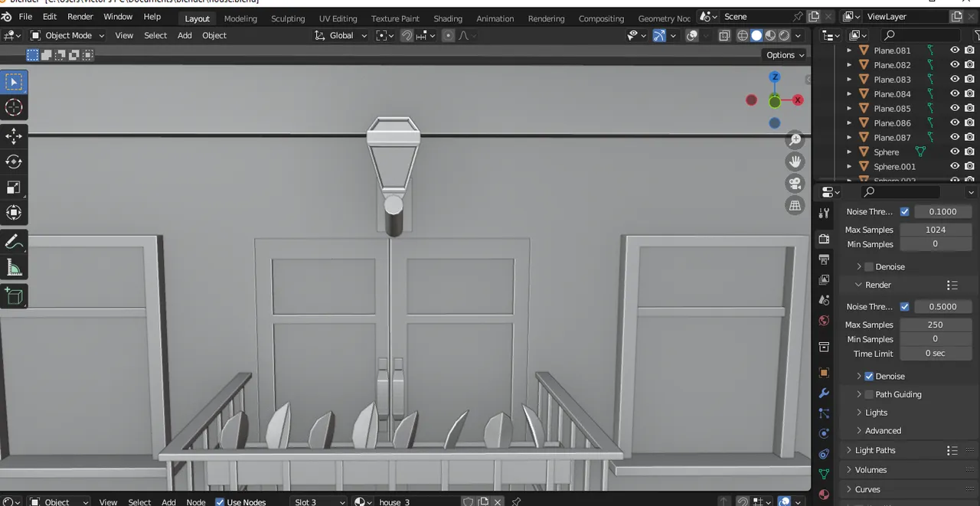Collapse the Render sampling section
The height and width of the screenshot is (506, 980).
tap(858, 285)
